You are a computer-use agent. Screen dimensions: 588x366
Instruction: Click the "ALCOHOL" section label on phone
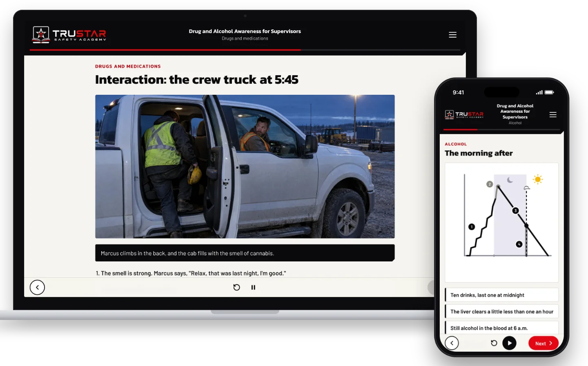[456, 144]
